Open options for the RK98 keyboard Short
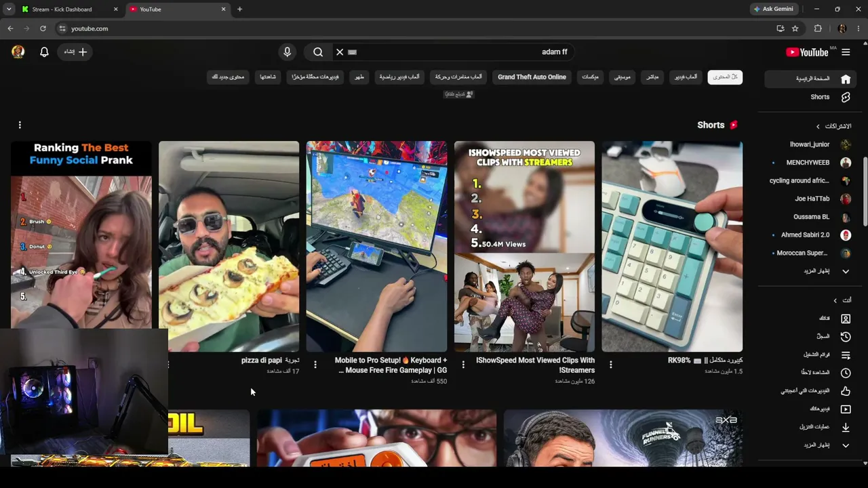The image size is (868, 488). click(610, 365)
